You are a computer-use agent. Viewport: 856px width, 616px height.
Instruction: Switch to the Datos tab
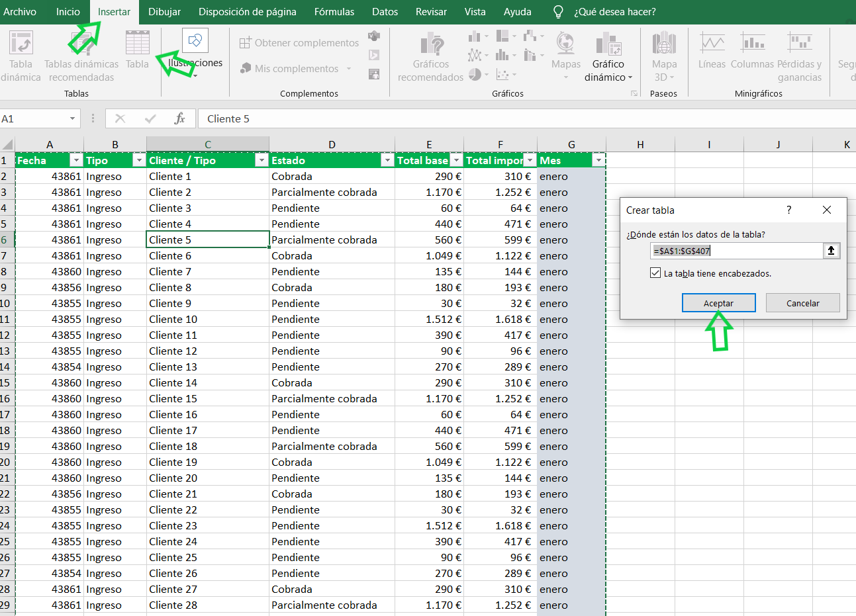coord(385,12)
